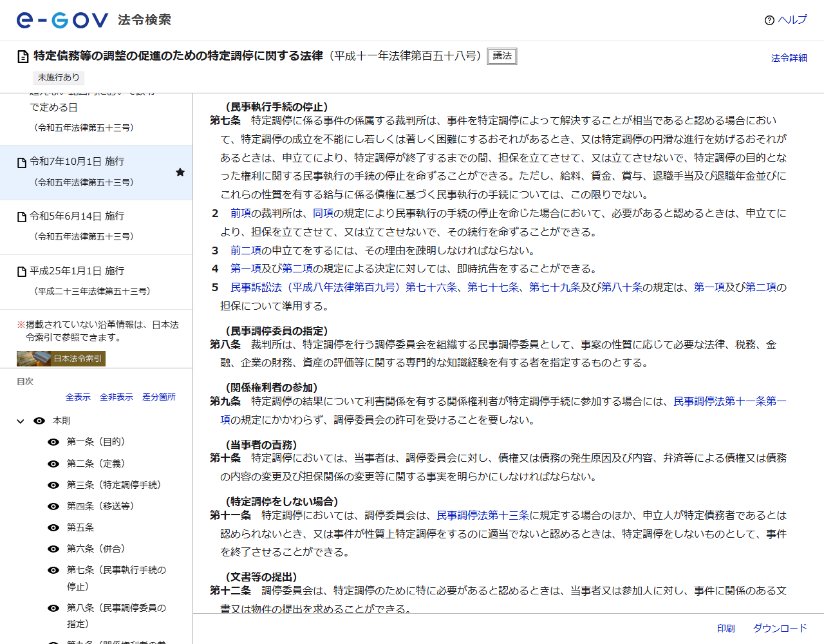This screenshot has height=644, width=824.
Task: Click the 未施行あり tag
Action: [x=59, y=77]
